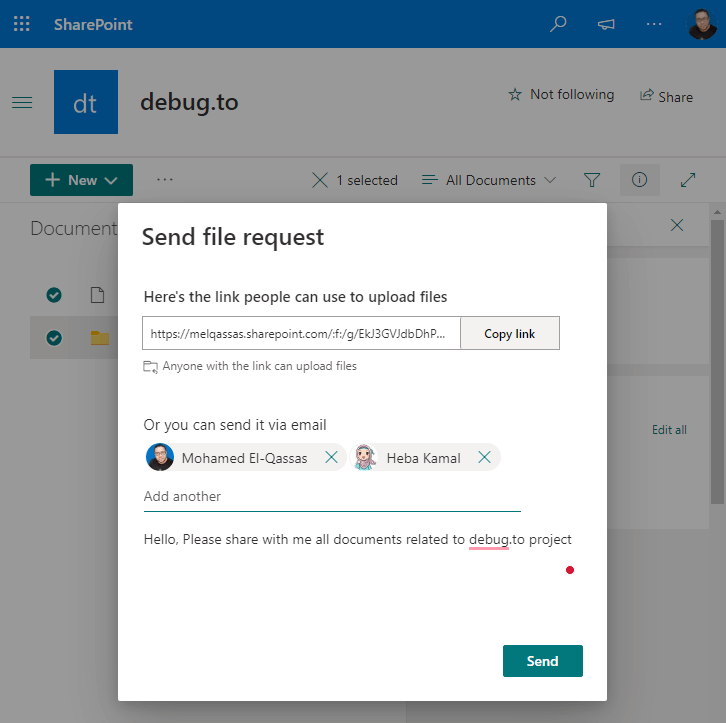Close the details pane with X
Viewport: 726px width, 723px height.
[x=677, y=225]
